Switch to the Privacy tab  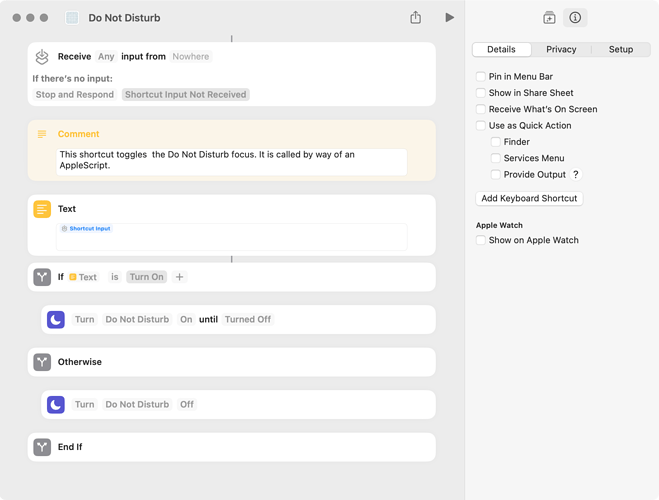click(x=561, y=49)
